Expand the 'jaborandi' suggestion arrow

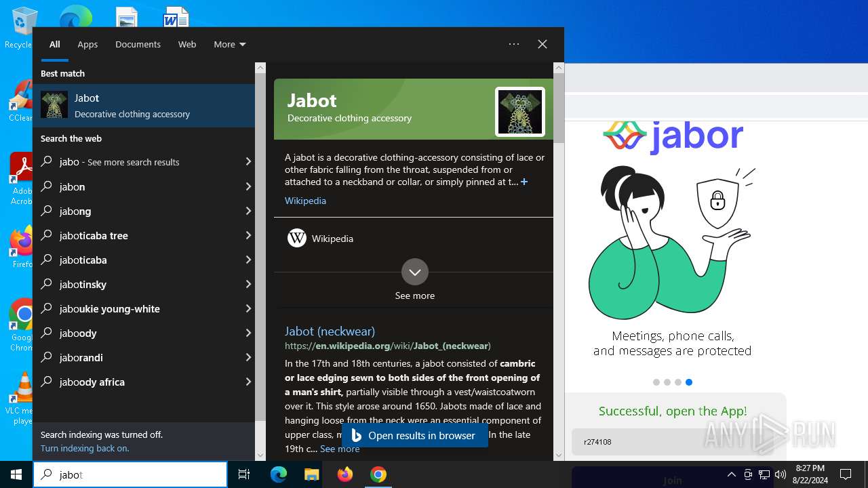point(248,357)
